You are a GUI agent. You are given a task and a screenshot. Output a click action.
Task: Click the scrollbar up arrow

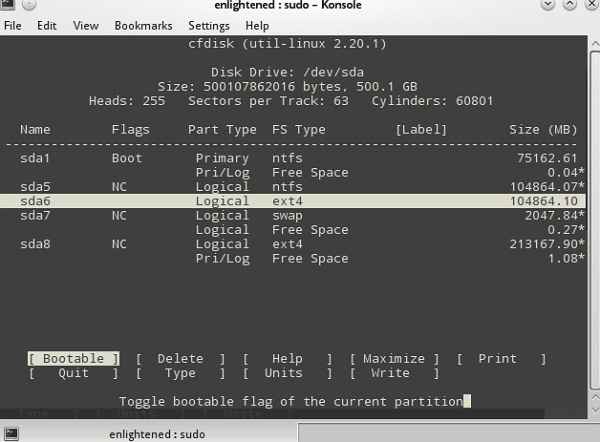click(x=595, y=44)
